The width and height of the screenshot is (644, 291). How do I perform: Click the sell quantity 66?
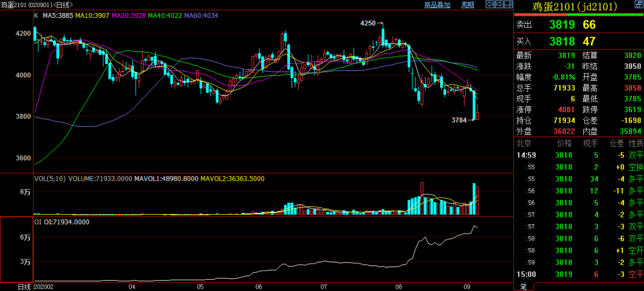[589, 24]
